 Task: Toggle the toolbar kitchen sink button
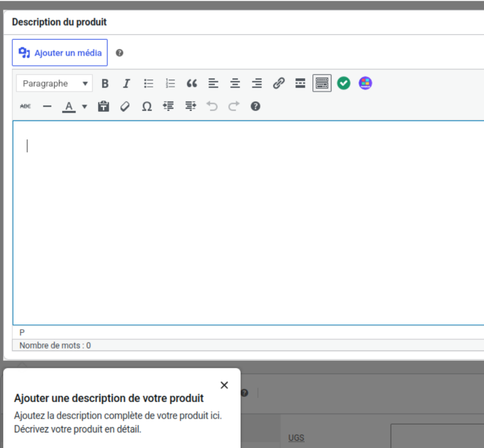pyautogui.click(x=322, y=83)
